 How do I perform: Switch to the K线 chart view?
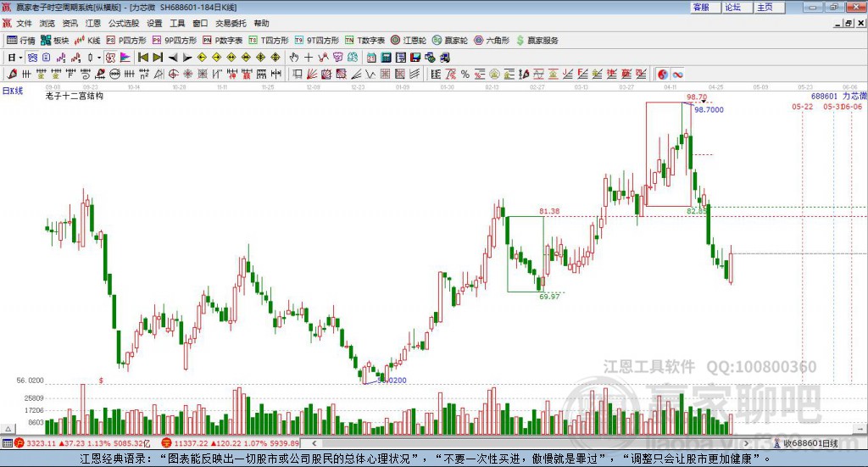coord(87,41)
